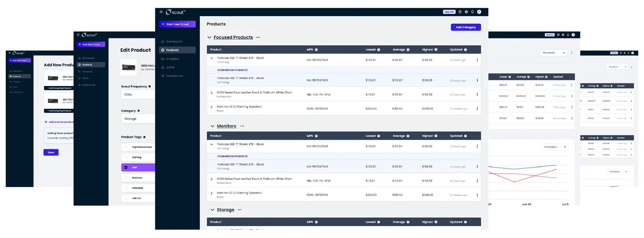The width and height of the screenshot is (644, 238).
Task: Click COMPARISON PRODUCTS label in Focused Products
Action: pos(232,70)
